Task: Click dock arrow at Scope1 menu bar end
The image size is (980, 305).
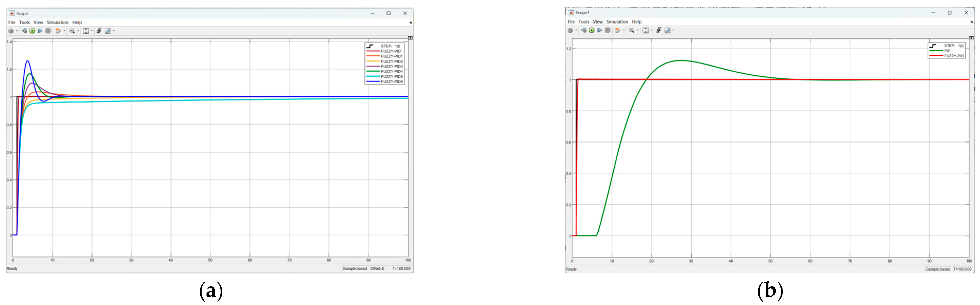Action: [x=971, y=22]
